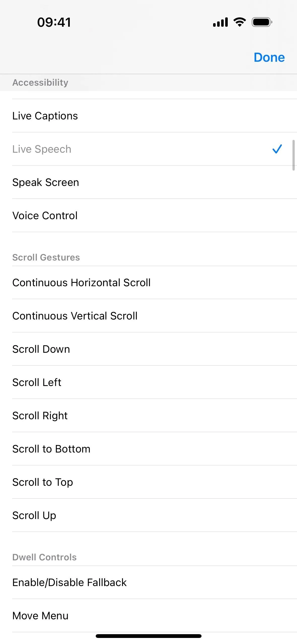Select Live Captions option
Screen dimensions: 297x644
tap(148, 116)
